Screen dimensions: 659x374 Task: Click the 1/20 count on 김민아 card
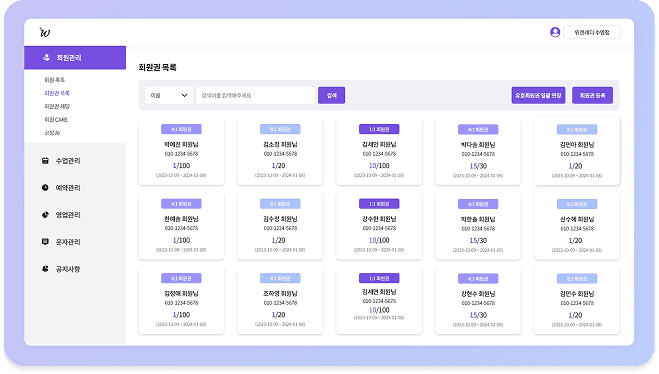[x=575, y=166]
